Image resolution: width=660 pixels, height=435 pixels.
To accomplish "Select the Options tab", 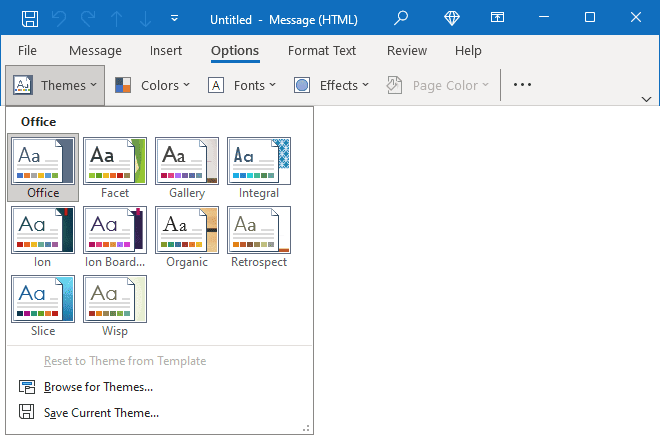I will [x=235, y=51].
